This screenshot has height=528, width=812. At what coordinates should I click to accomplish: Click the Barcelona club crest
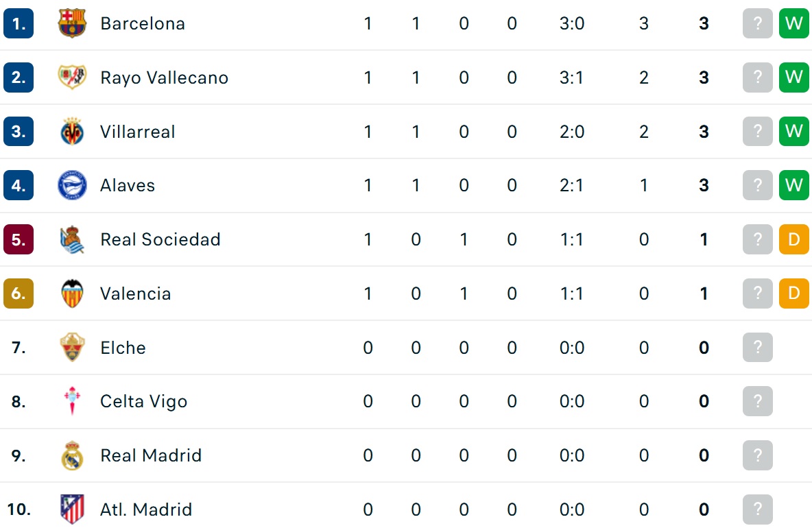coord(72,23)
